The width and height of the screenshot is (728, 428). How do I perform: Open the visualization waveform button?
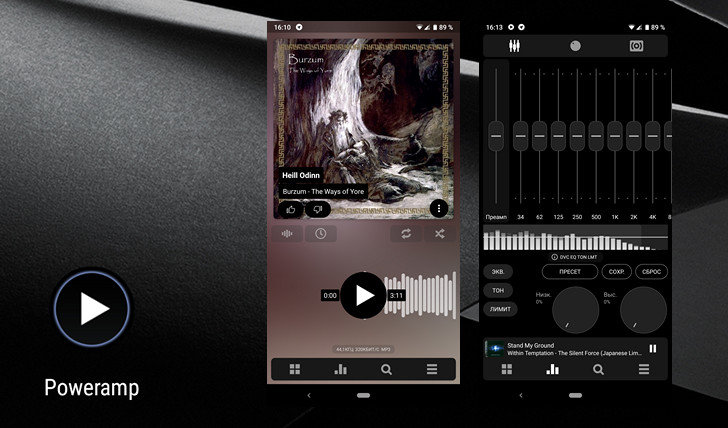coord(287,233)
